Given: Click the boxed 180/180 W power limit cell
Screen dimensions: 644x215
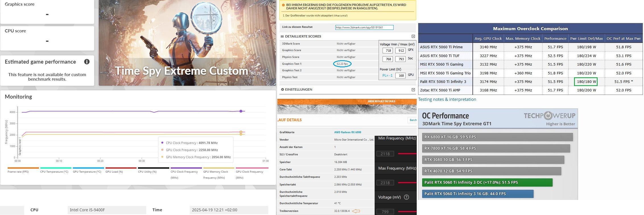Looking at the screenshot, I should coord(586,82).
